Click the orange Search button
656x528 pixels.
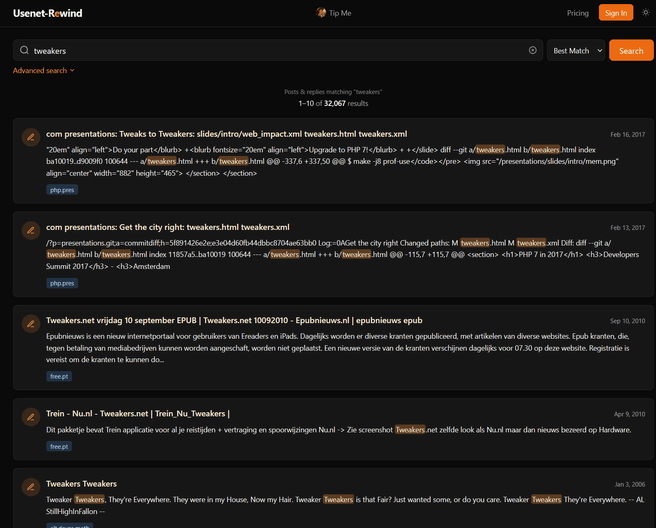631,50
